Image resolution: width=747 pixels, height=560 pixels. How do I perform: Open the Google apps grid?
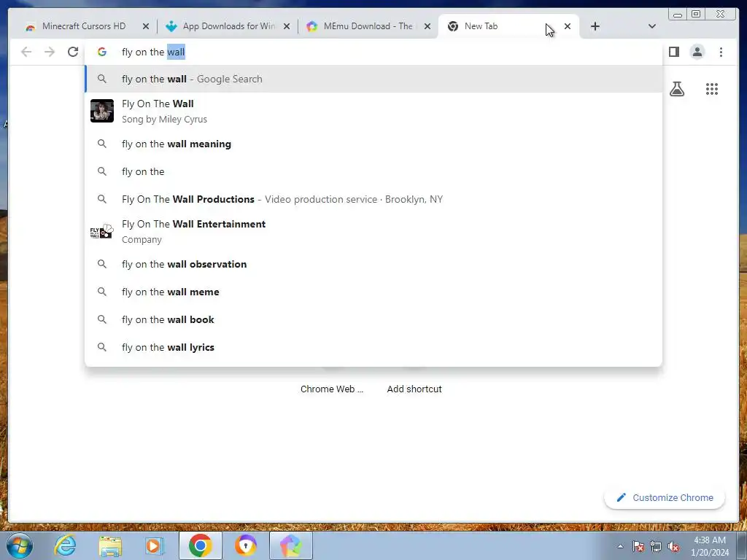point(712,89)
